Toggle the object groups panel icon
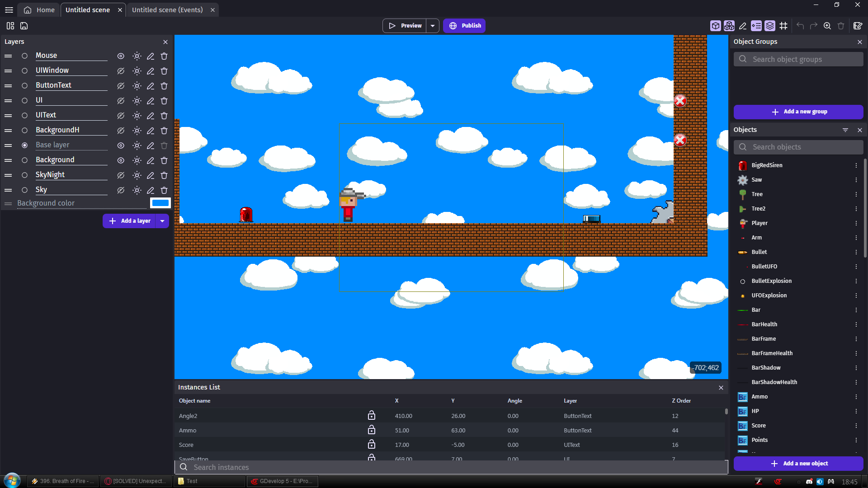 point(729,26)
